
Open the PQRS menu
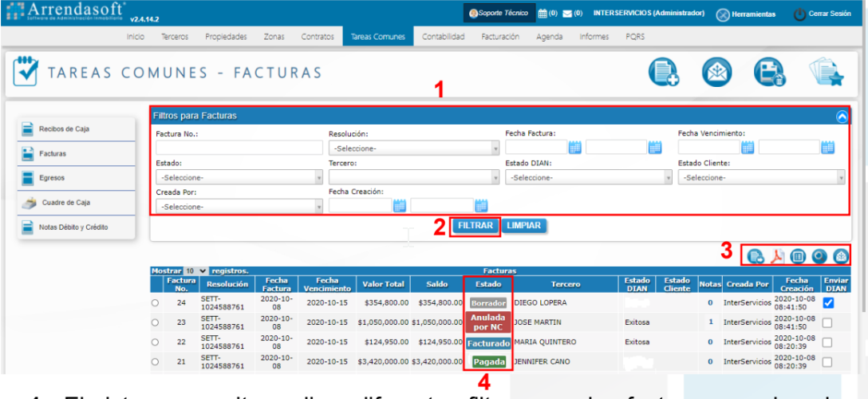tap(636, 37)
